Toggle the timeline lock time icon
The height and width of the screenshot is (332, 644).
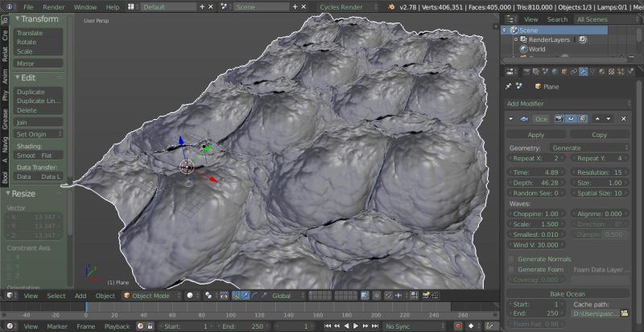[150, 326]
